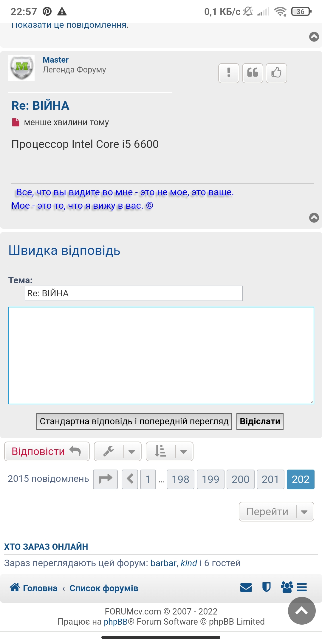This screenshot has height=644, width=322.
Task: Click Стандартна відповідь і попередній перегляд button
Action: (x=134, y=422)
